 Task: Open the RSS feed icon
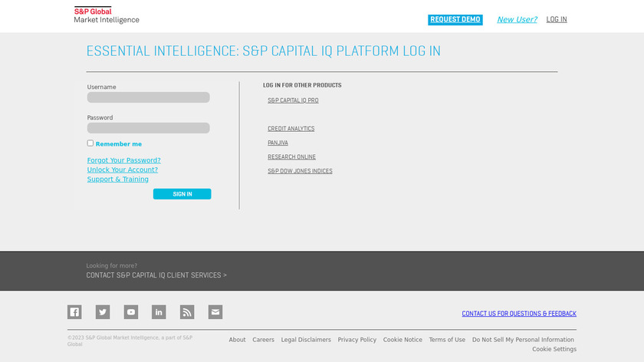point(187,312)
